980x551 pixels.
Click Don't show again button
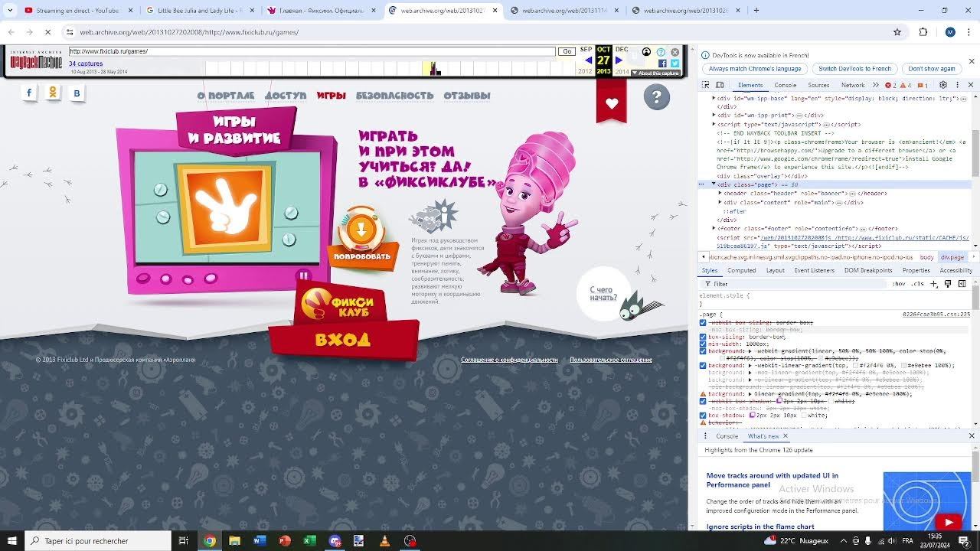pyautogui.click(x=932, y=69)
